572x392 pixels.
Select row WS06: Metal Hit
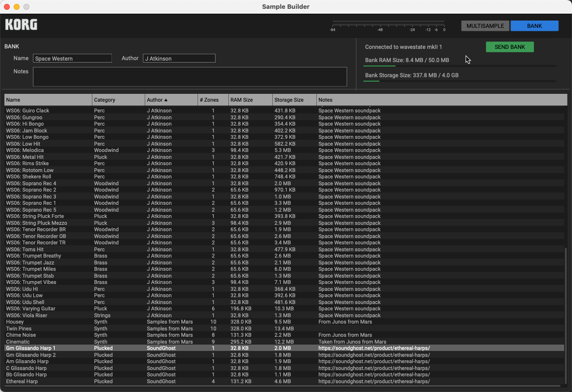[284, 157]
